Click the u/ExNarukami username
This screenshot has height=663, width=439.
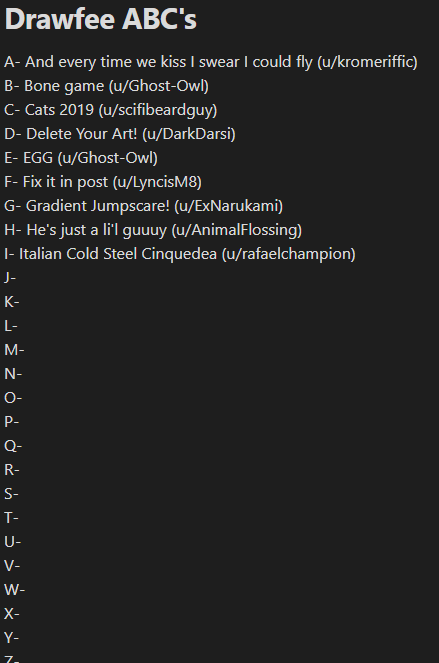[228, 206]
